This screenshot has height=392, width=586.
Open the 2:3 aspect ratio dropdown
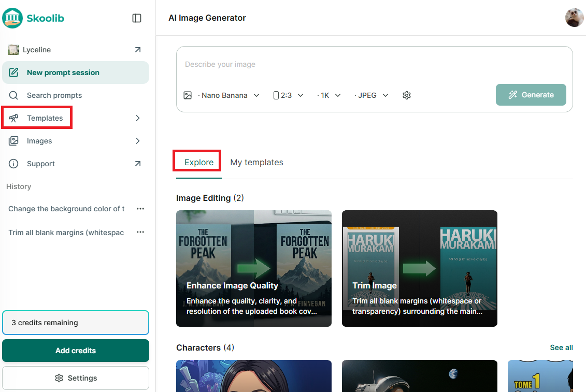[x=288, y=95]
